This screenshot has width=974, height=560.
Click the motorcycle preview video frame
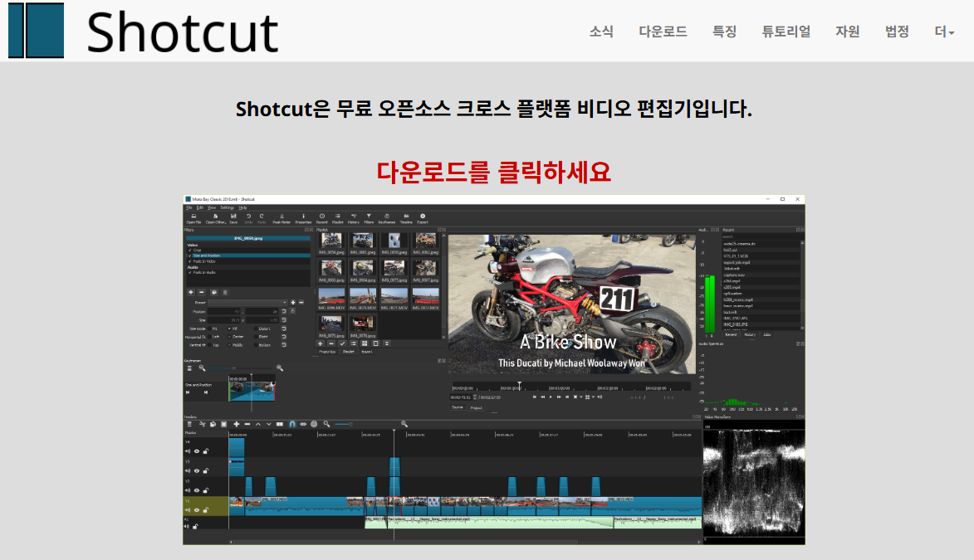point(571,304)
